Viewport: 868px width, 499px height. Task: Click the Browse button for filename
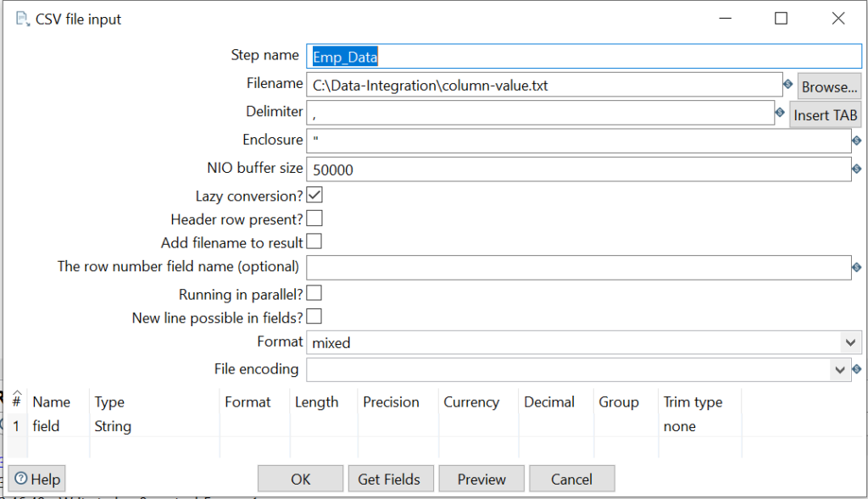pos(828,86)
